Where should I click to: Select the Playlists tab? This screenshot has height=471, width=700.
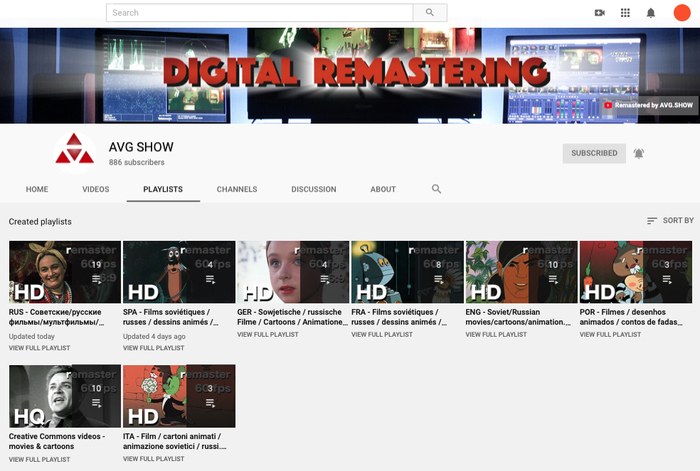[x=163, y=189]
